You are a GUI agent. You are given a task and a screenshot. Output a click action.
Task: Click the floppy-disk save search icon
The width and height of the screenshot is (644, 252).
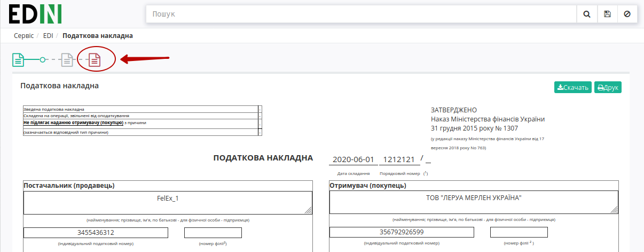[607, 14]
